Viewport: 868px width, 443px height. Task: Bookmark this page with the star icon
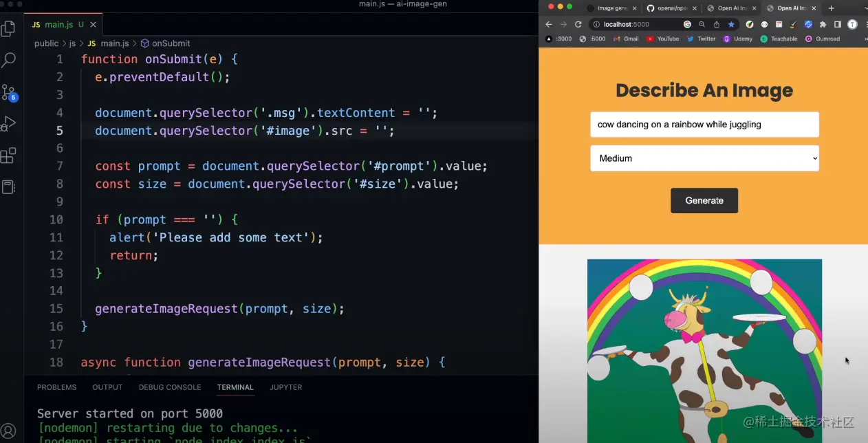coord(731,24)
